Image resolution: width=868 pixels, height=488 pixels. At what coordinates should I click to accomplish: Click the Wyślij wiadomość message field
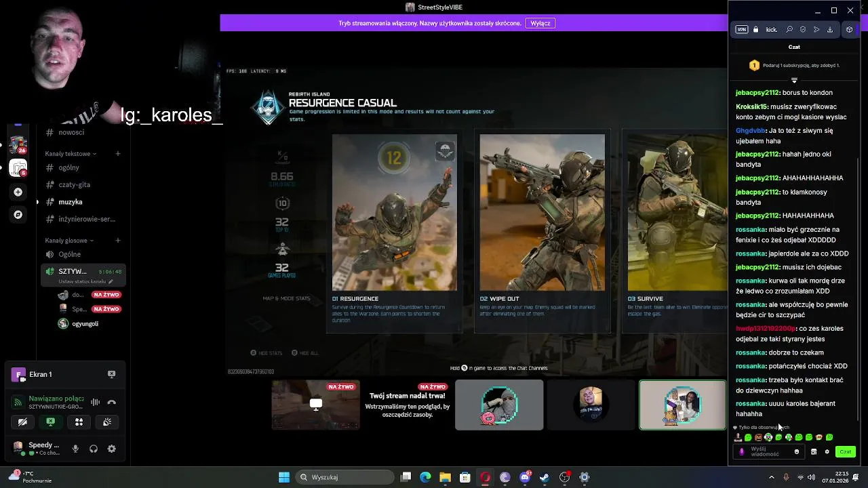(x=769, y=451)
